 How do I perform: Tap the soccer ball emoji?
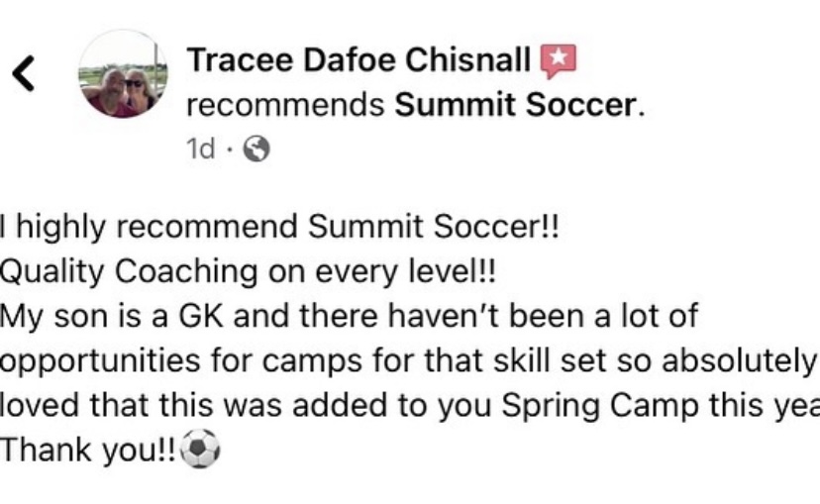[202, 452]
